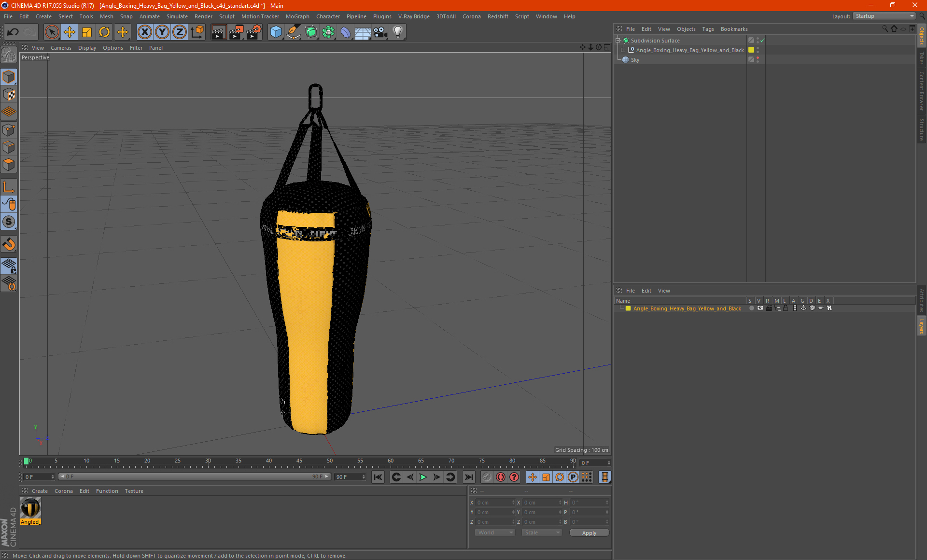927x560 pixels.
Task: Click the X position input field
Action: (x=495, y=503)
